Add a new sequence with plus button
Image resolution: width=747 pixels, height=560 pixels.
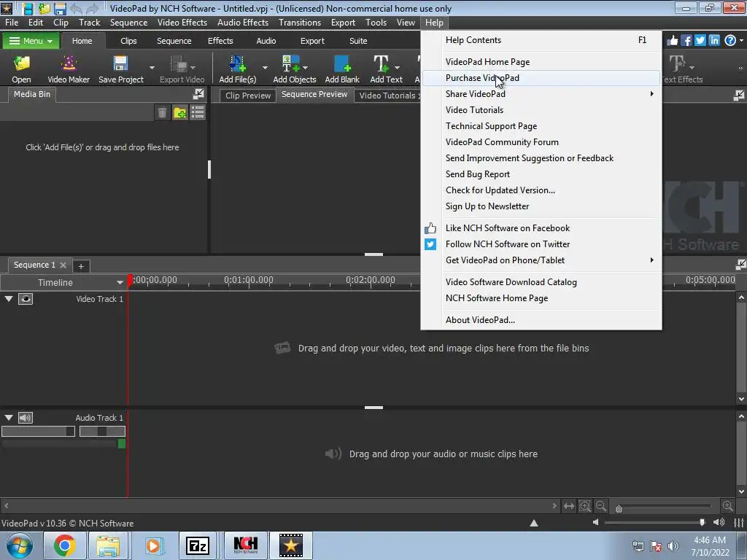[x=81, y=266]
